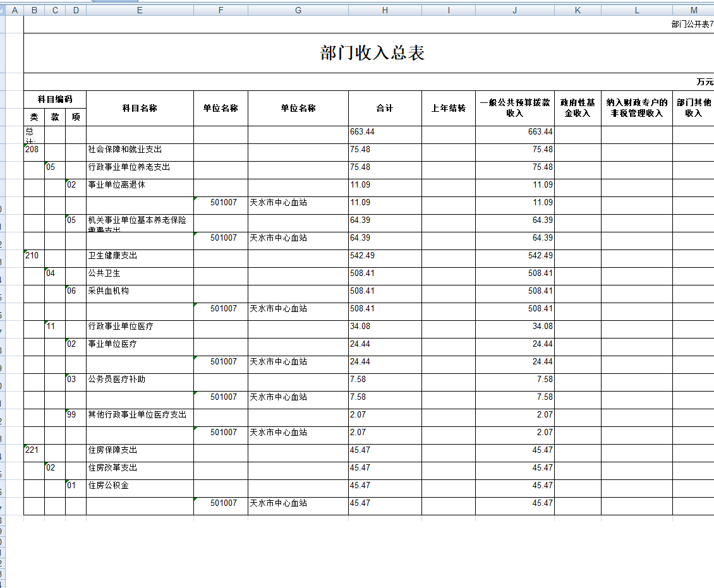Select column H header
714x588 pixels.
coord(385,10)
